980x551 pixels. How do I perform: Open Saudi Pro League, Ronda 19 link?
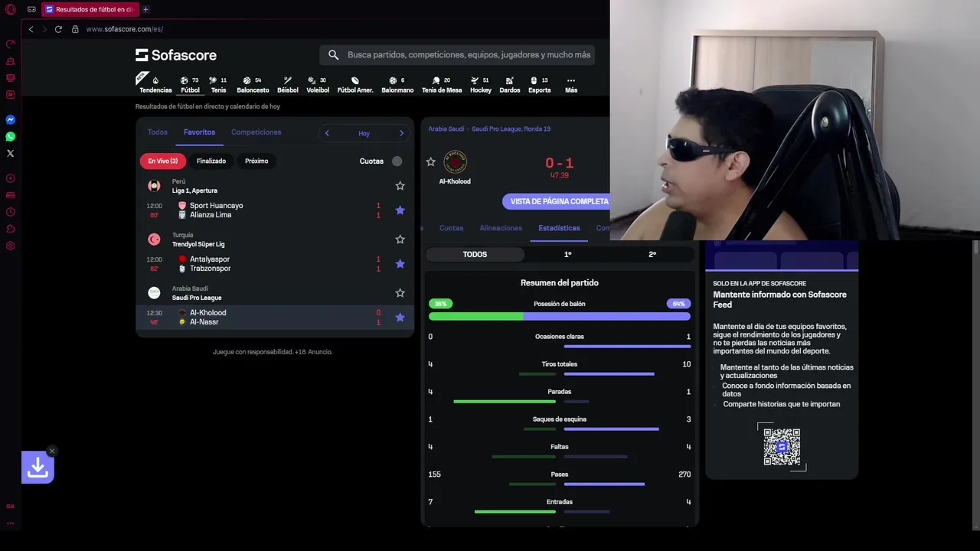[511, 129]
